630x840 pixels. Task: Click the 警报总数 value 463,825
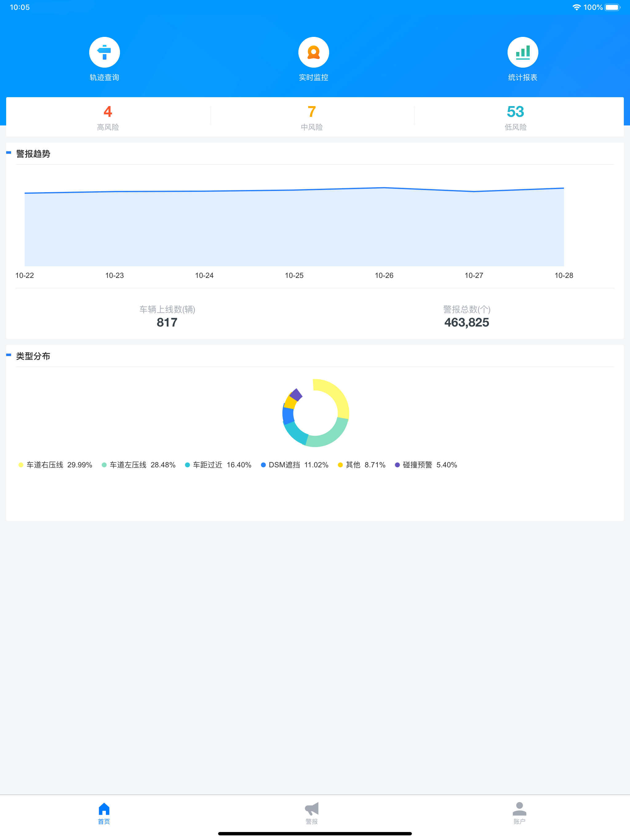coord(467,323)
